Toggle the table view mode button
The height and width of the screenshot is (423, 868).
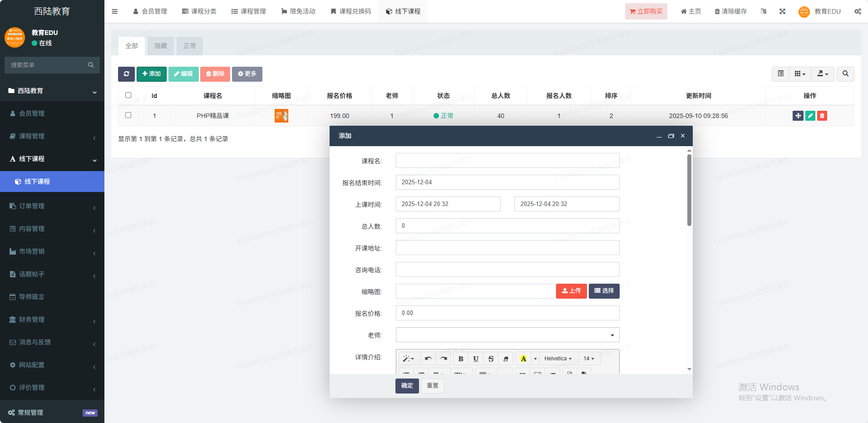coord(780,74)
